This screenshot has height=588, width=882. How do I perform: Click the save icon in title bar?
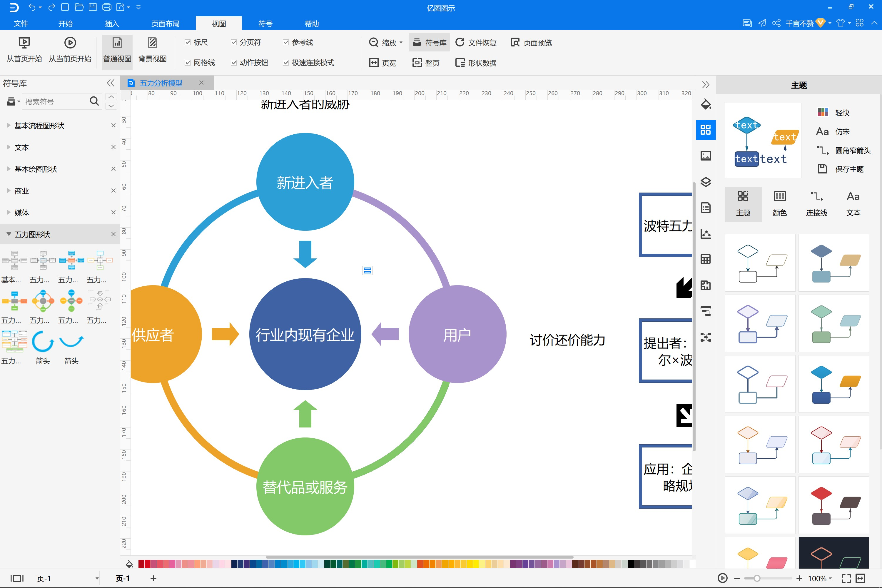click(93, 7)
